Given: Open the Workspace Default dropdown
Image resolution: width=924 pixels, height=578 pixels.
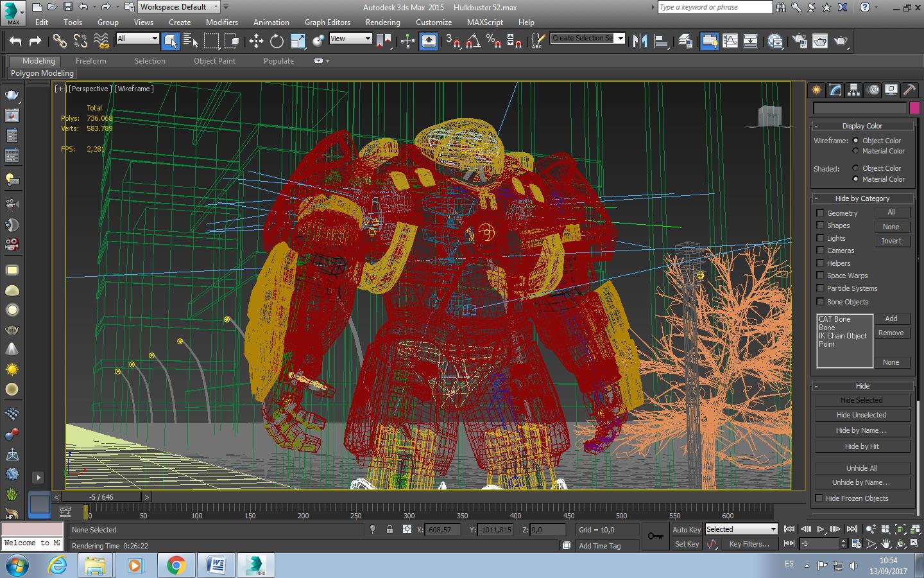Looking at the screenshot, I should (x=179, y=7).
